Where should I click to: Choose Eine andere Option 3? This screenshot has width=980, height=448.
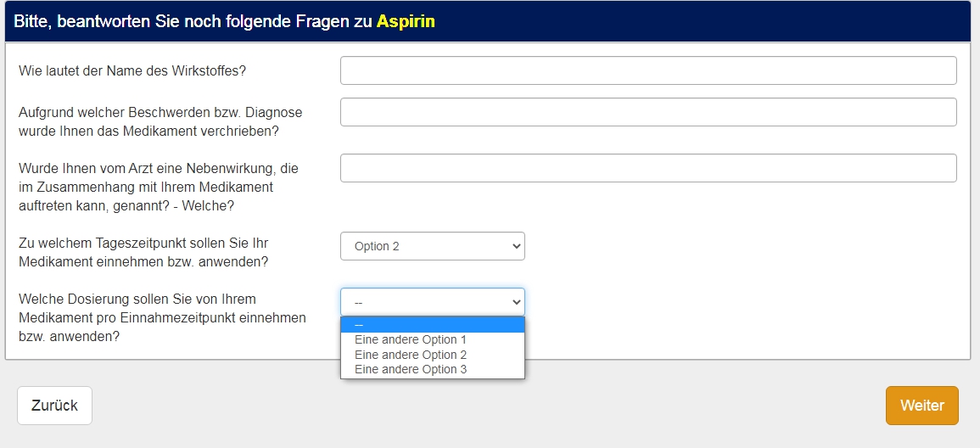point(433,369)
